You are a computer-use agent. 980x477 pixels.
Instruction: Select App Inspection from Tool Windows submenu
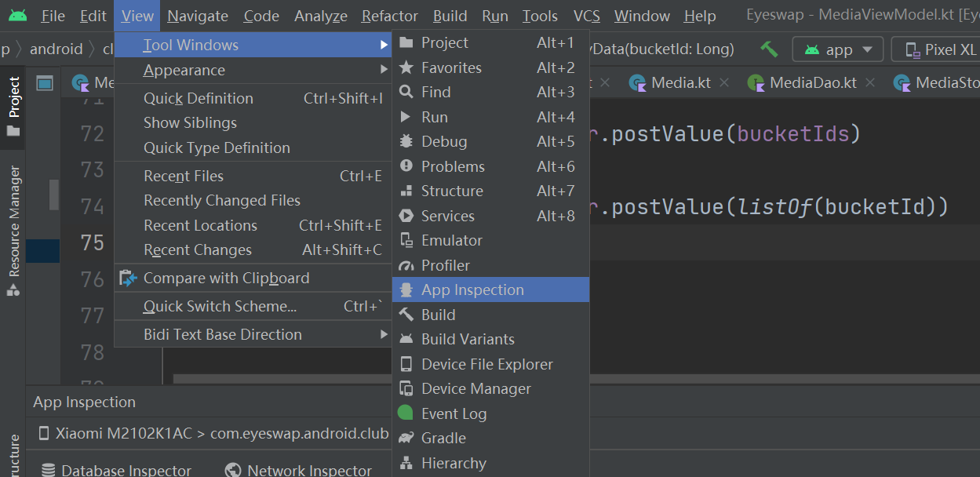472,289
